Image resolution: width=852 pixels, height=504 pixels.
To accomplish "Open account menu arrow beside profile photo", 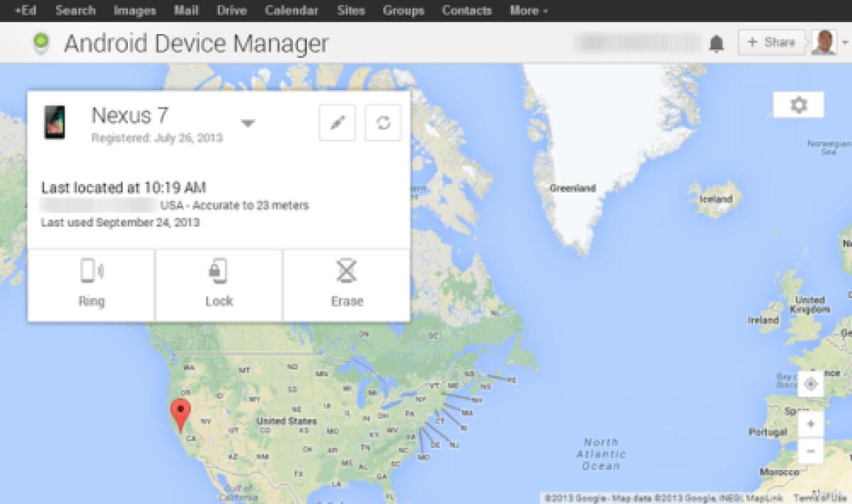I will click(x=845, y=43).
